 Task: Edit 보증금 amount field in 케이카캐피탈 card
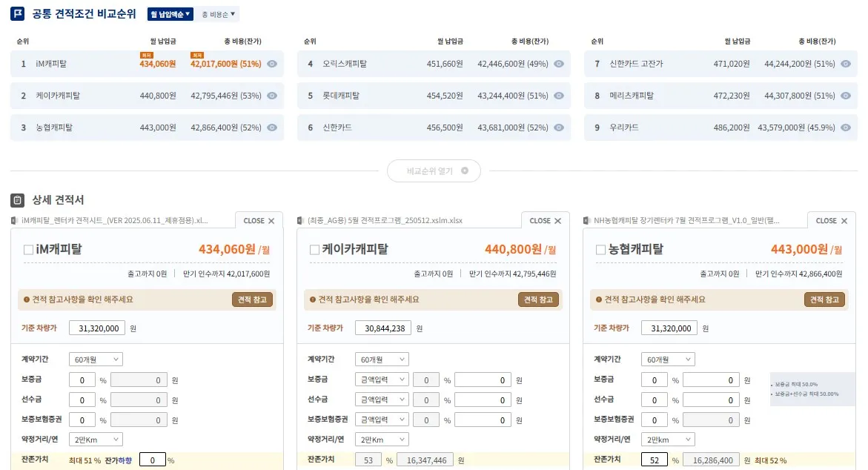(482, 380)
